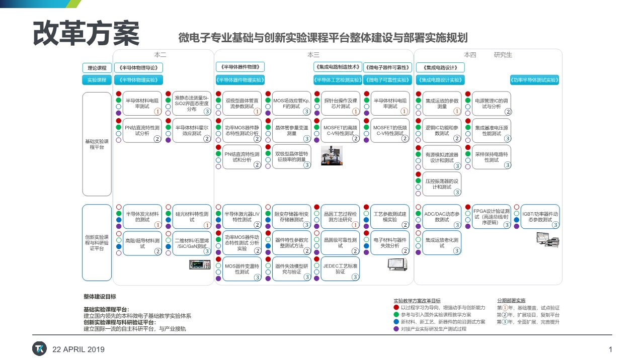The height and width of the screenshot is (362, 644).
Task: Click the green dot beside ADC/DAC动态参数测试
Action: point(418,214)
